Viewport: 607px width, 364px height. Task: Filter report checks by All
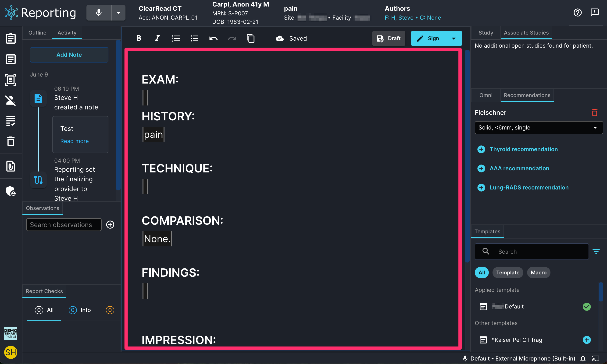tap(44, 310)
